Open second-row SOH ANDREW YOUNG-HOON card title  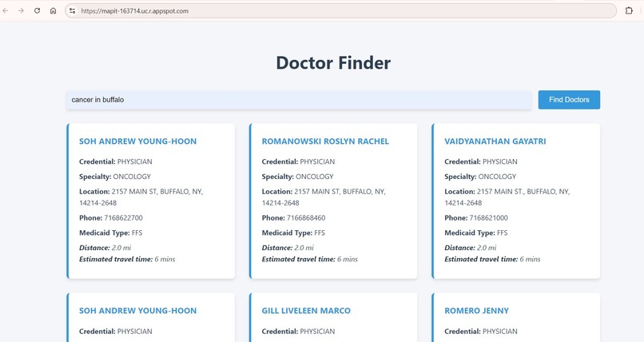[x=138, y=311]
